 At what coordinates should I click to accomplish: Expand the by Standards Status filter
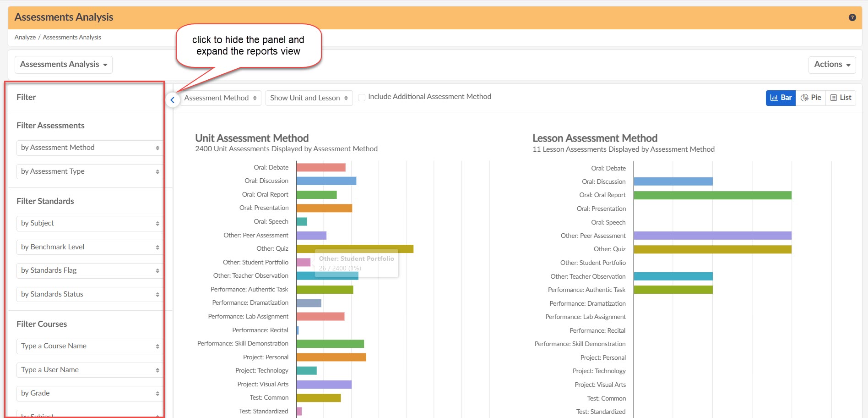pyautogui.click(x=90, y=294)
